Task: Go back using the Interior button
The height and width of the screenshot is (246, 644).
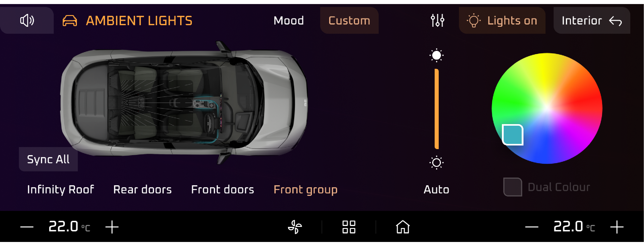Action: point(592,20)
